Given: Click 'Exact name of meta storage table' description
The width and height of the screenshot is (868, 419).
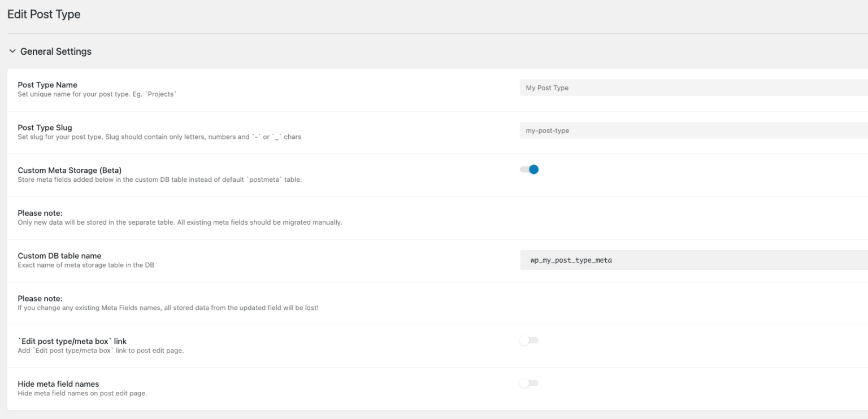Looking at the screenshot, I should tap(86, 265).
